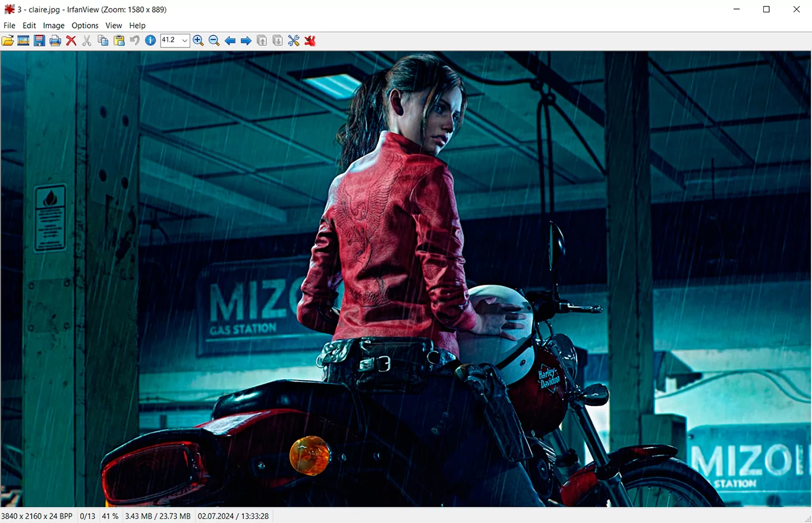Zoom out with the magnifier minus icon

tap(214, 40)
